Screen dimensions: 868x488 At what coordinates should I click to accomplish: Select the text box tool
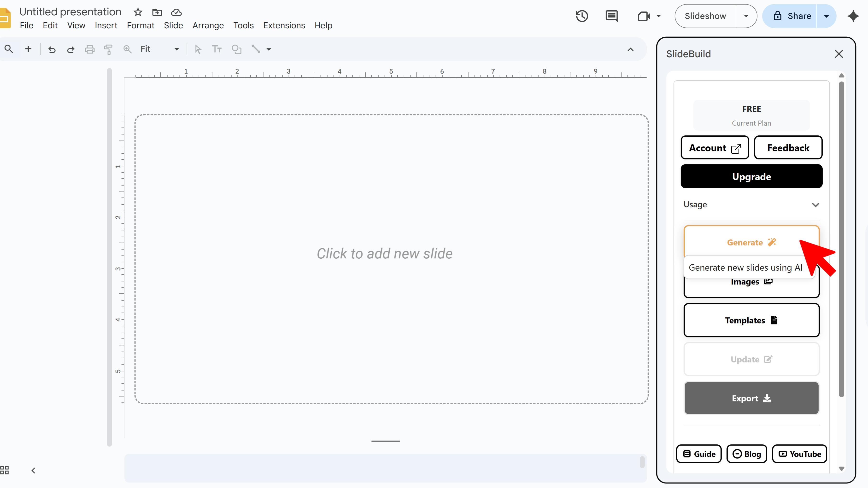pyautogui.click(x=217, y=50)
